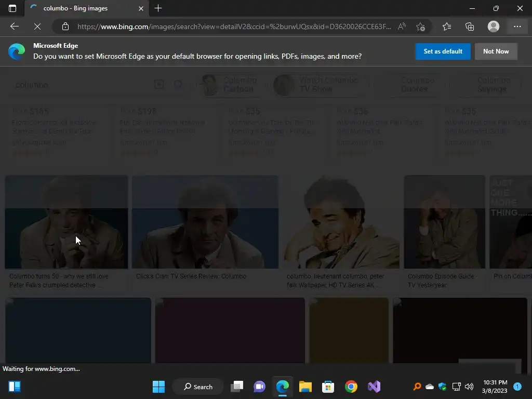This screenshot has width=532, height=399.
Task: Open the tab actions menu icon
Action: click(12, 8)
